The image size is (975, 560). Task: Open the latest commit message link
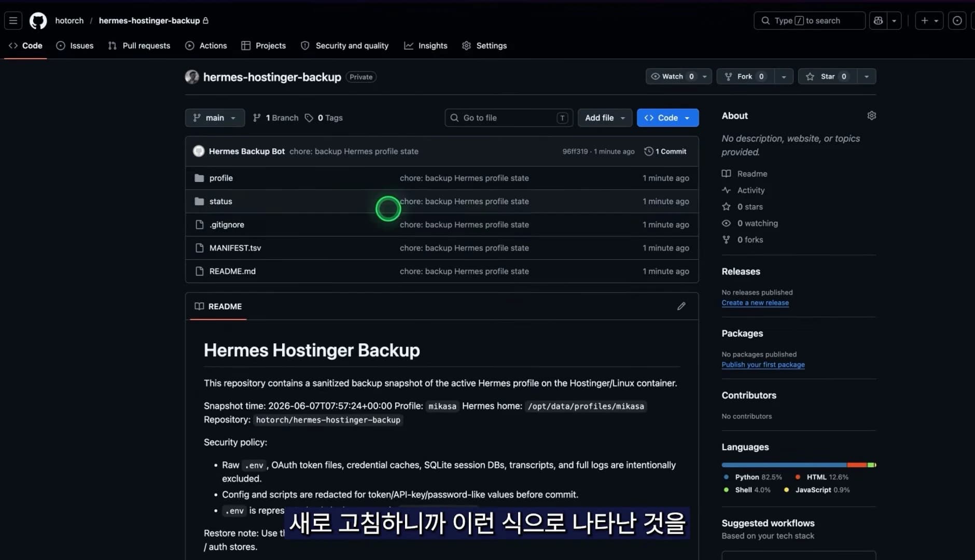click(x=354, y=151)
